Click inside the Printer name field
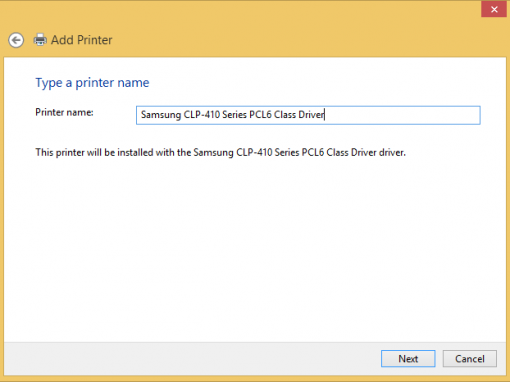510x382 pixels. 308,115
